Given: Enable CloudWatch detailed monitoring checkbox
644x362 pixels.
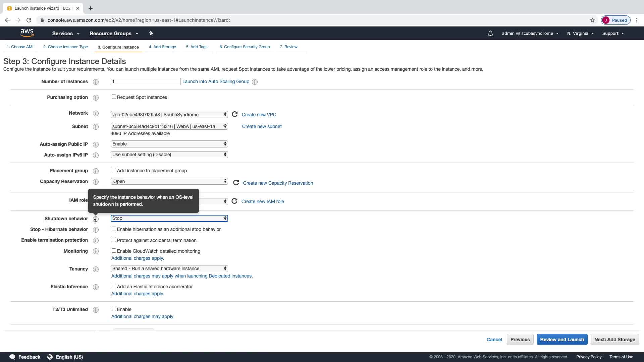Looking at the screenshot, I should [114, 251].
